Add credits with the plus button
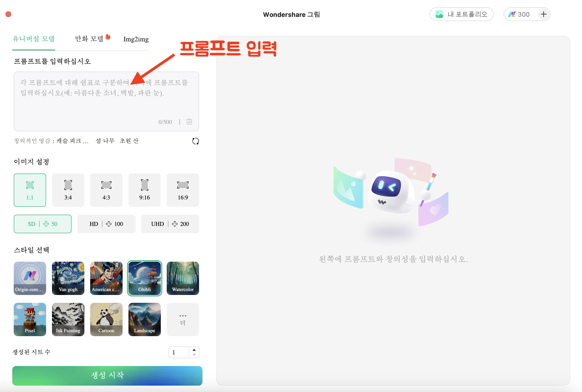 tap(544, 14)
